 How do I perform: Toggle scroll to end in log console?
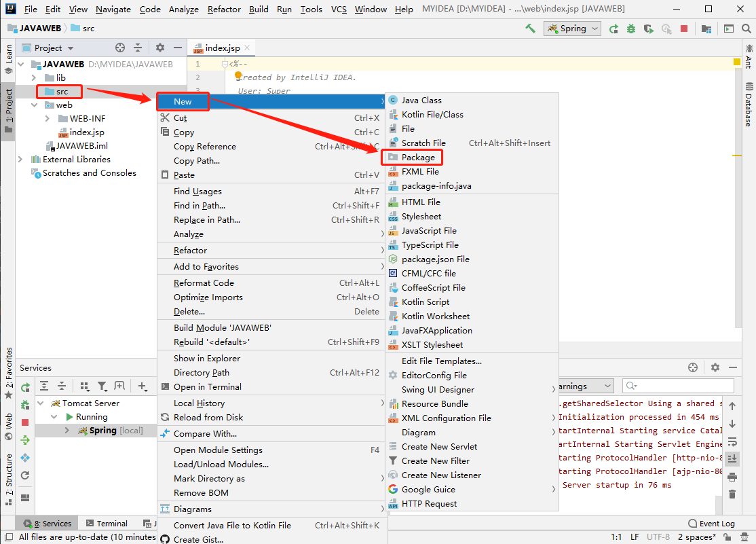pyautogui.click(x=732, y=458)
